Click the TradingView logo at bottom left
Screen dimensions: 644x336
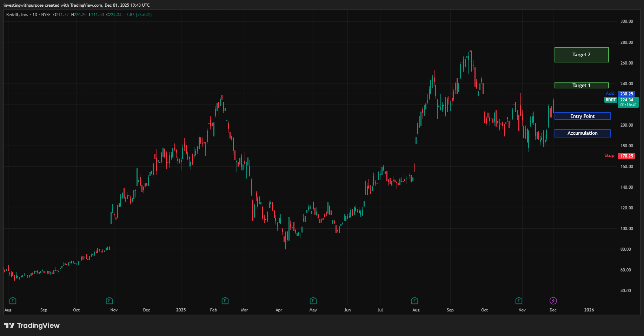coord(32,325)
